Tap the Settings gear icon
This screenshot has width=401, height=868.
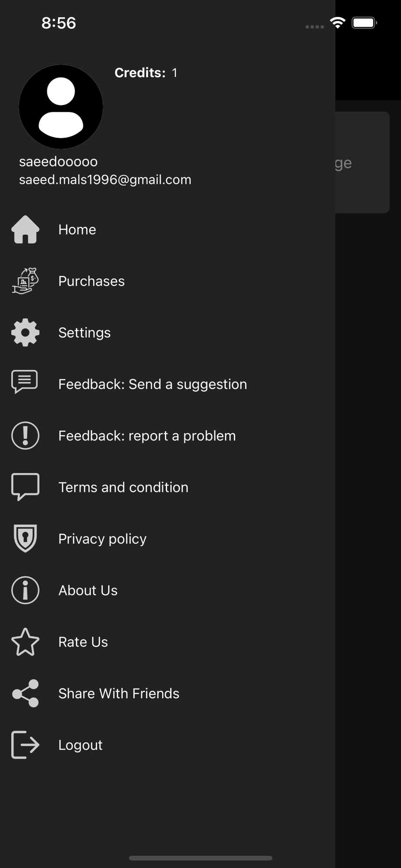[x=25, y=332]
